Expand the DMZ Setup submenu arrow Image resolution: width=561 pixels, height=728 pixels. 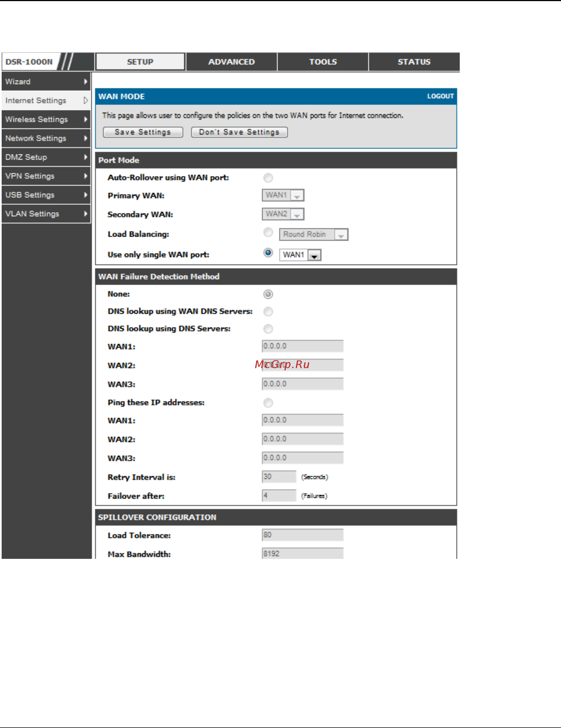(x=86, y=157)
